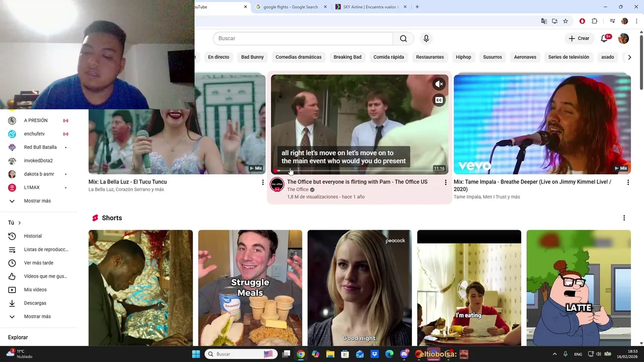Open Chrome profile avatar

click(x=624, y=21)
